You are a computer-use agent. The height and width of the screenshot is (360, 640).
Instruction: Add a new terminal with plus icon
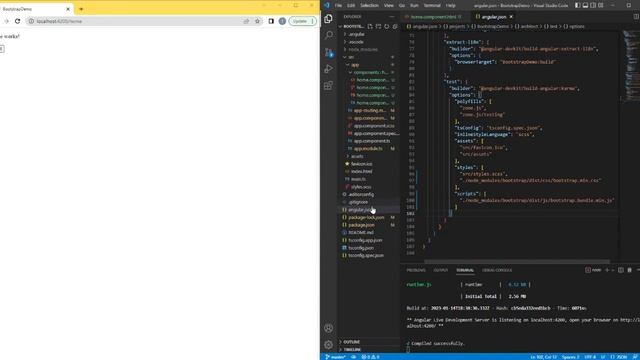(x=607, y=270)
